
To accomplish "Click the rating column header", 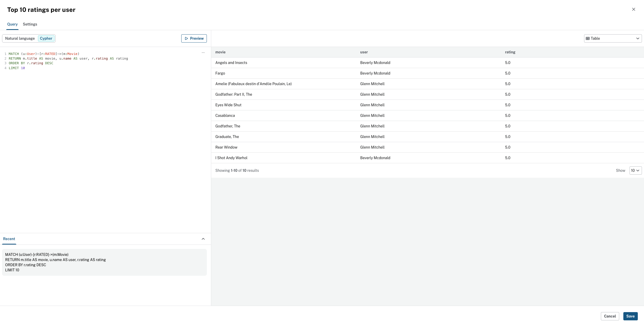I will 510,52.
